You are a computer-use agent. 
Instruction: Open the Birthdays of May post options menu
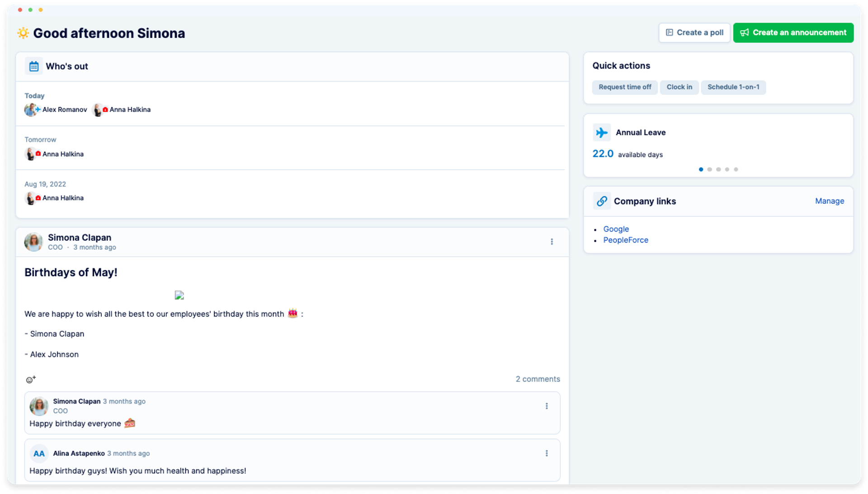tap(552, 242)
